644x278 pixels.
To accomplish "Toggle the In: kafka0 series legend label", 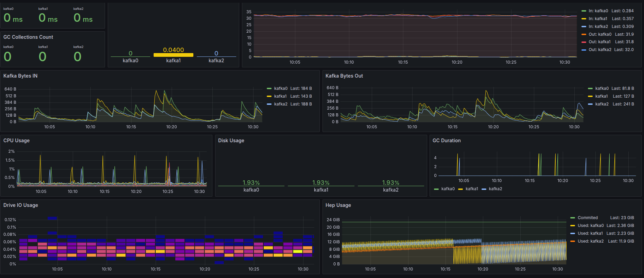I will [x=598, y=11].
